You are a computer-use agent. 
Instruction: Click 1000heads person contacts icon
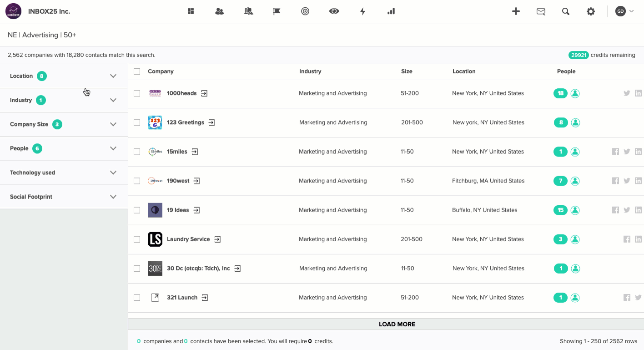coord(575,93)
